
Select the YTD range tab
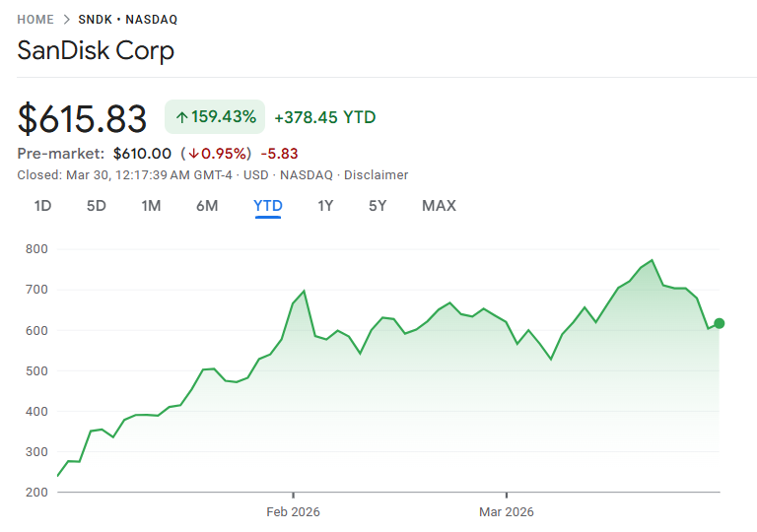tap(268, 206)
